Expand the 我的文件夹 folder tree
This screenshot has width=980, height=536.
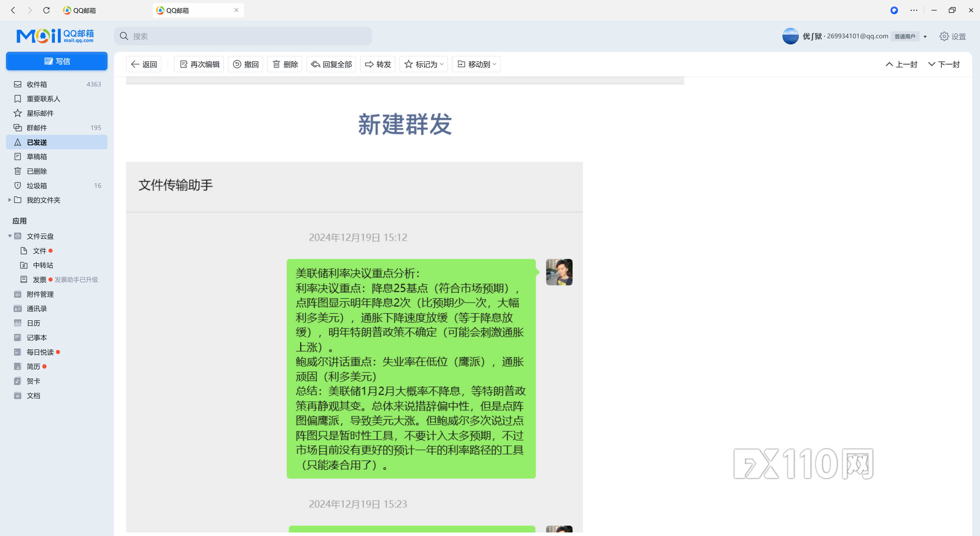click(x=9, y=200)
